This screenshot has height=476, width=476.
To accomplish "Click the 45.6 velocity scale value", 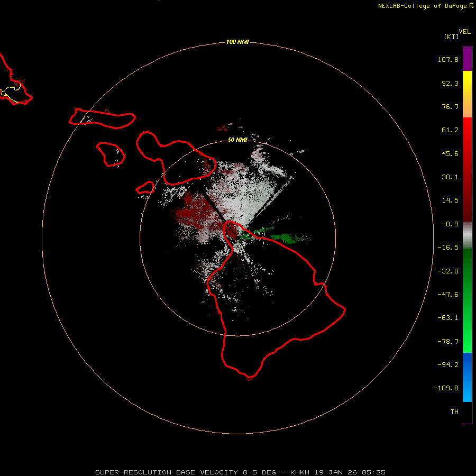I will click(450, 153).
